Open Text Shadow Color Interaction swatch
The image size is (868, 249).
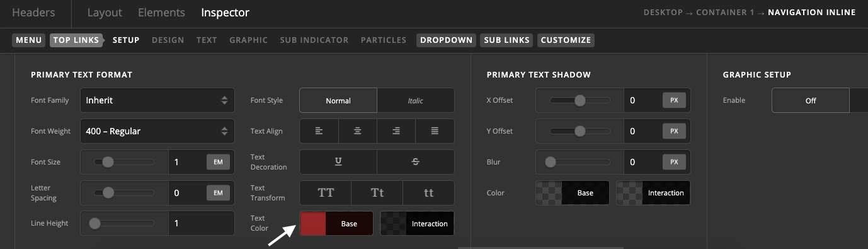click(653, 193)
